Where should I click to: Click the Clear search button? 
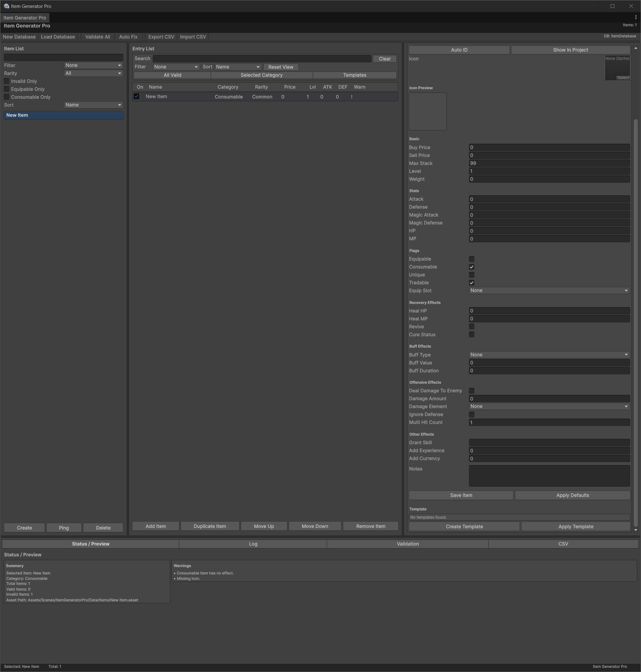pos(385,59)
